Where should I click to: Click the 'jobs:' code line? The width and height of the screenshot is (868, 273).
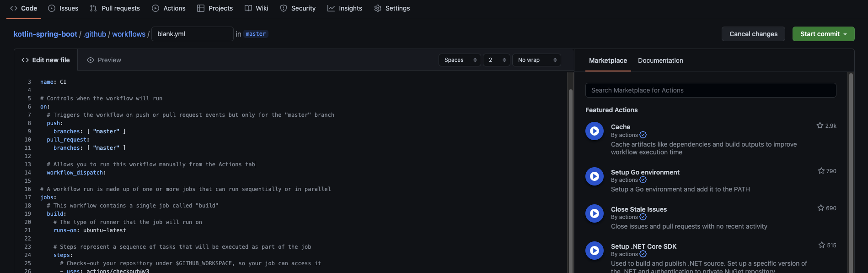tap(48, 197)
